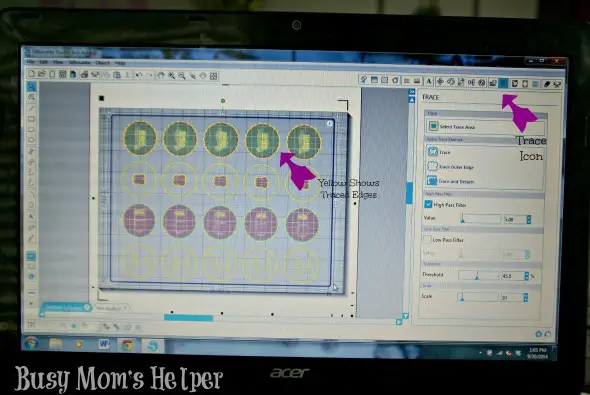Collapse the side panel with double-arrow button
The width and height of the screenshot is (590, 395).
click(412, 91)
